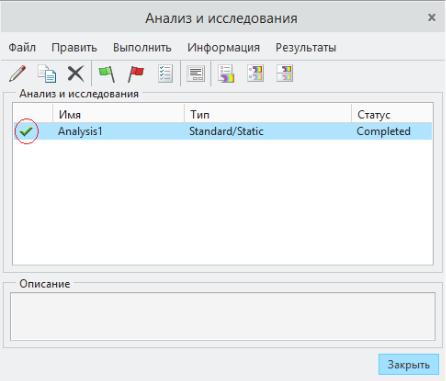Viewport: 446px width, 381px height.
Task: Click inside the Описание text box
Action: 223,317
